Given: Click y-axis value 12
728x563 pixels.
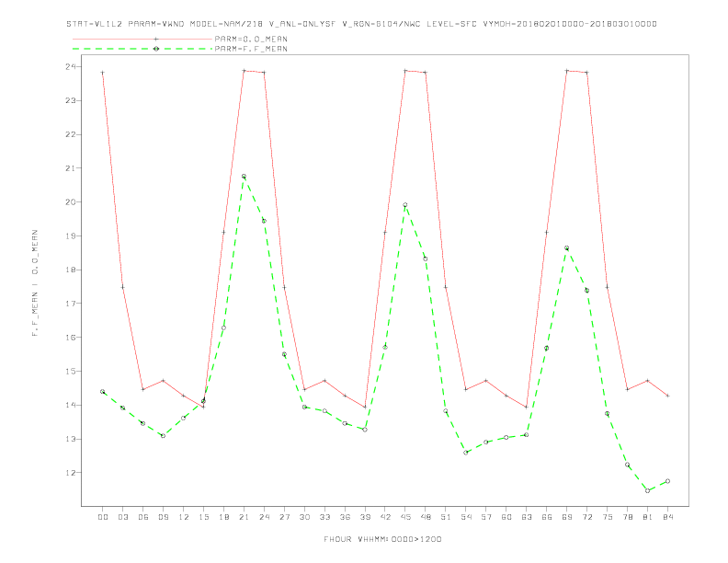Looking at the screenshot, I should (x=71, y=473).
